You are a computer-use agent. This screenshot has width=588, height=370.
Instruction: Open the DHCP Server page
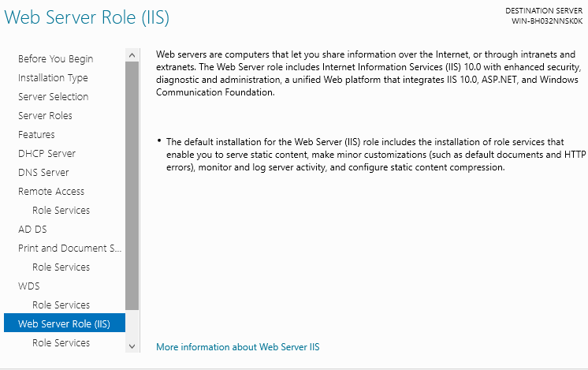click(x=47, y=154)
